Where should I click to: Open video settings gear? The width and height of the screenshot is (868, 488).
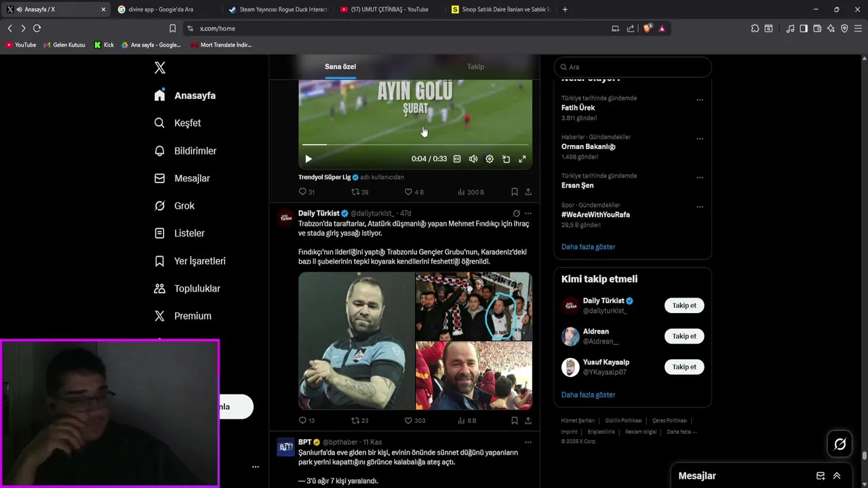[490, 159]
